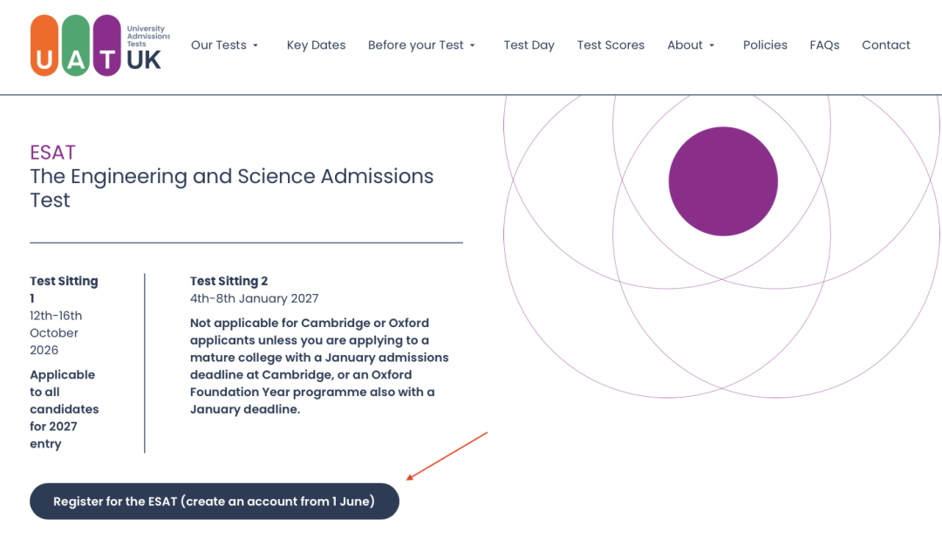Screen dimensions: 942x560
Task: Select the '12th-16th October 2026' date
Action: tap(56, 333)
